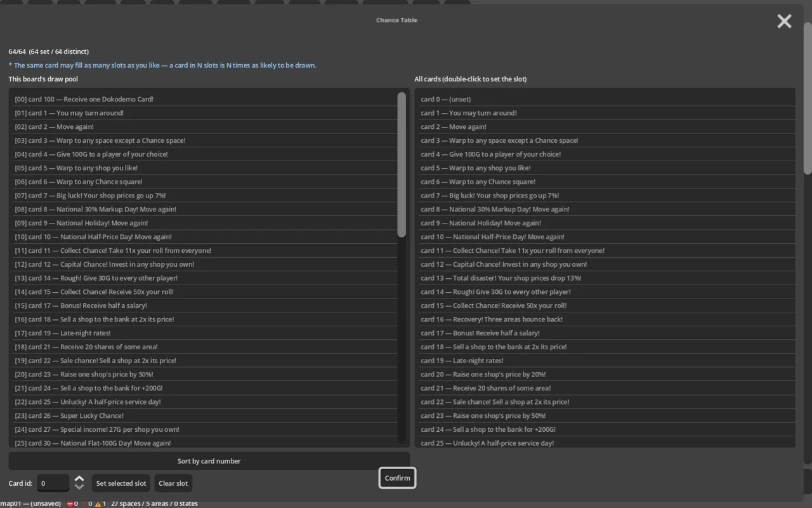The height and width of the screenshot is (508, 812).
Task: Click the Clear slot button
Action: [x=173, y=483]
